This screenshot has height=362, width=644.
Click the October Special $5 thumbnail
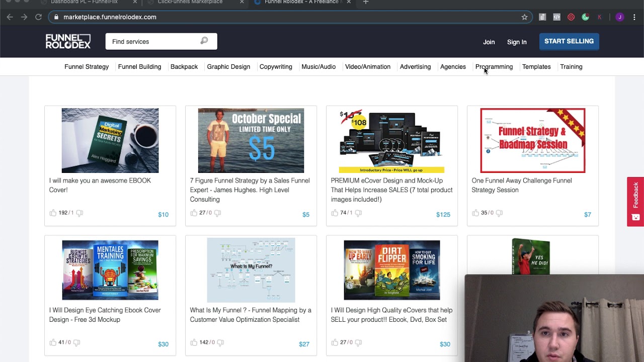251,140
